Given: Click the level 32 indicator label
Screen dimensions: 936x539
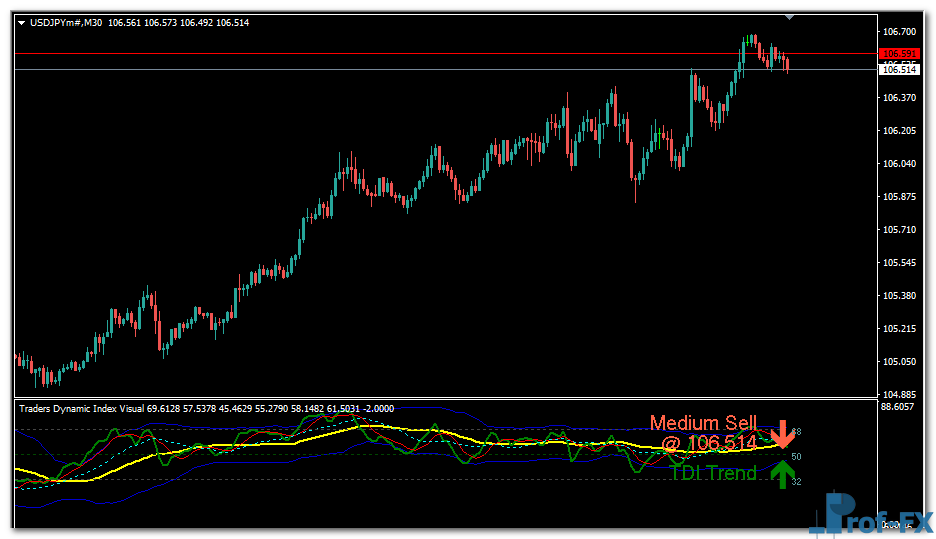Looking at the screenshot, I should click(x=796, y=482).
